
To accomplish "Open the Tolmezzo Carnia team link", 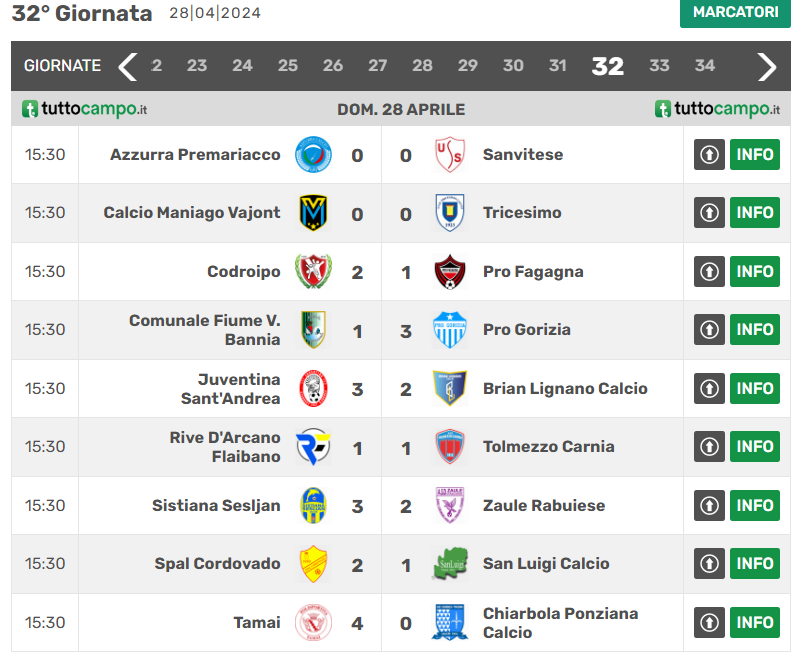I will click(x=548, y=447).
